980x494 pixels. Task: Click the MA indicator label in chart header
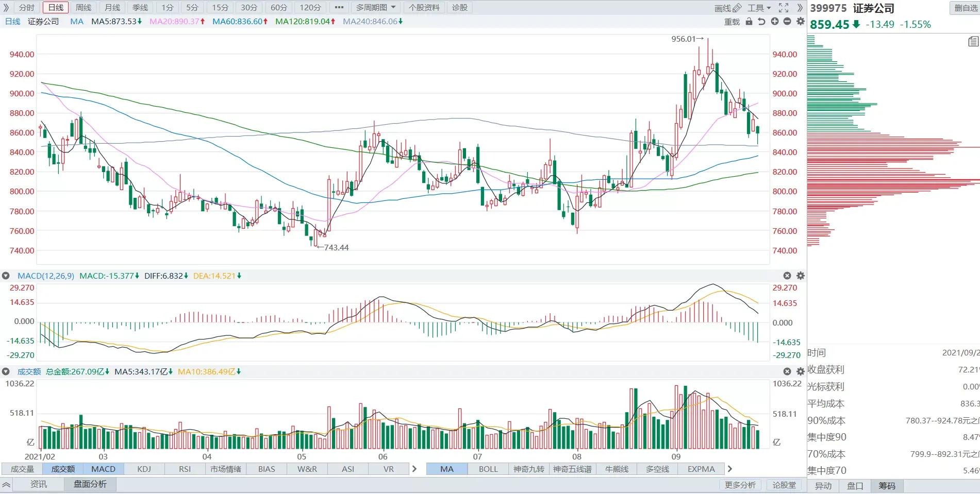tap(77, 21)
